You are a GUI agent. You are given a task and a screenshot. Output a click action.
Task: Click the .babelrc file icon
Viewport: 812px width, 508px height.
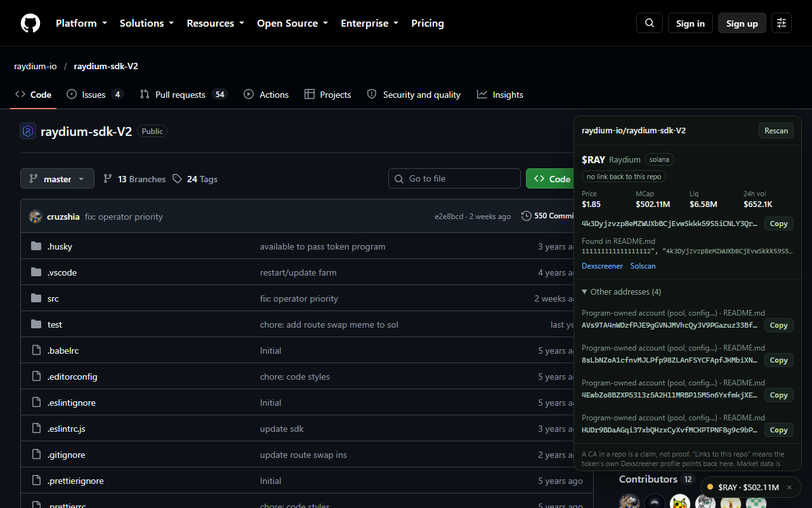[36, 351]
